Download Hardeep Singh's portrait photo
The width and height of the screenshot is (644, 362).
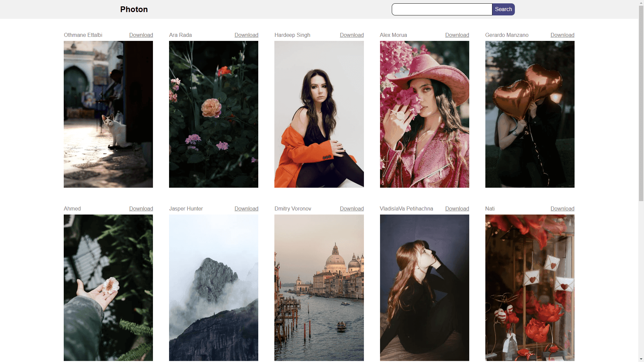pos(352,35)
